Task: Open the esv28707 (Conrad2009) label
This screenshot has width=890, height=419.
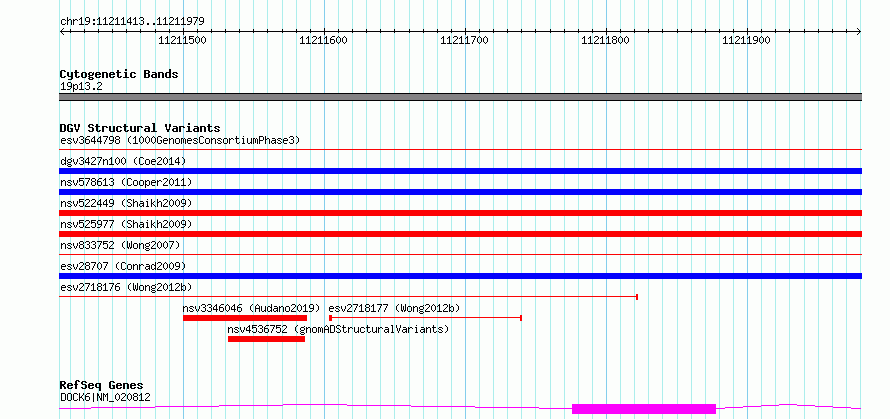Action: [123, 266]
